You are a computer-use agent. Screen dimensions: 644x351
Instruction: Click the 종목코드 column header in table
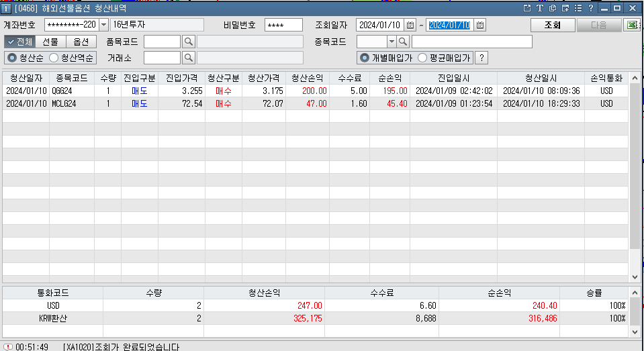[x=72, y=78]
